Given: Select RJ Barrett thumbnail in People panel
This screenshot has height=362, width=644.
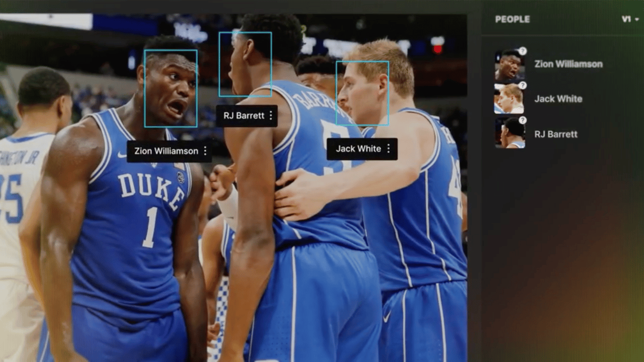Looking at the screenshot, I should (x=509, y=133).
